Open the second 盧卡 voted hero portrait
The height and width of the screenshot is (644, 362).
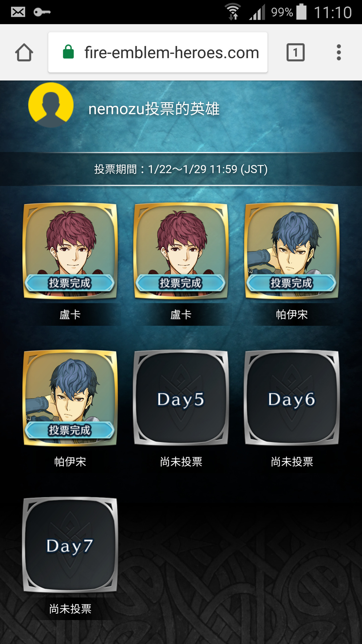tap(181, 251)
